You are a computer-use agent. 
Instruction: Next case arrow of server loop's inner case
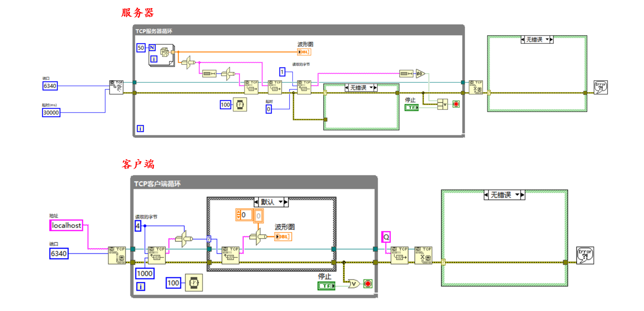[375, 88]
